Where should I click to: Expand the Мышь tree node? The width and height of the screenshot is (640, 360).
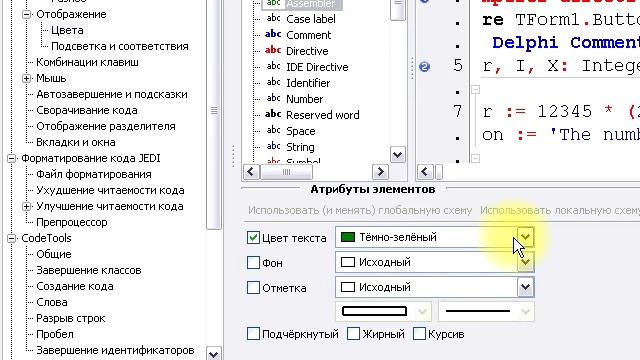pyautogui.click(x=27, y=78)
